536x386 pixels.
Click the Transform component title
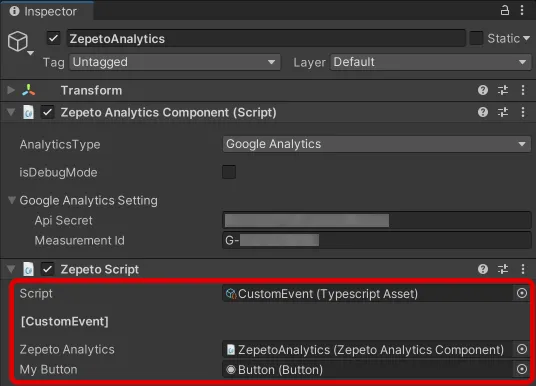(91, 91)
